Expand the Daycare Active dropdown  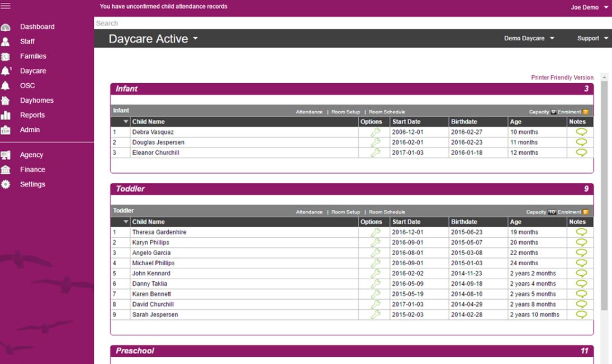[153, 39]
